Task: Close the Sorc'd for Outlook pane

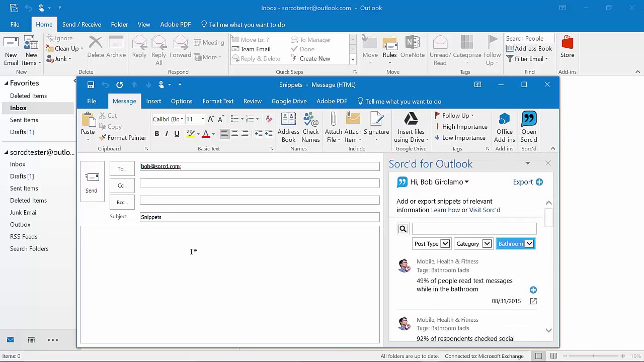Action: click(x=548, y=163)
